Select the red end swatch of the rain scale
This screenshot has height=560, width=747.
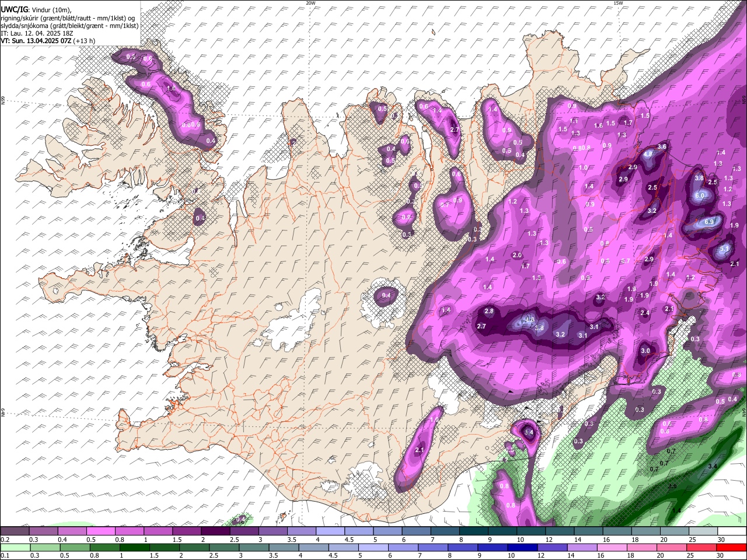pos(731,547)
